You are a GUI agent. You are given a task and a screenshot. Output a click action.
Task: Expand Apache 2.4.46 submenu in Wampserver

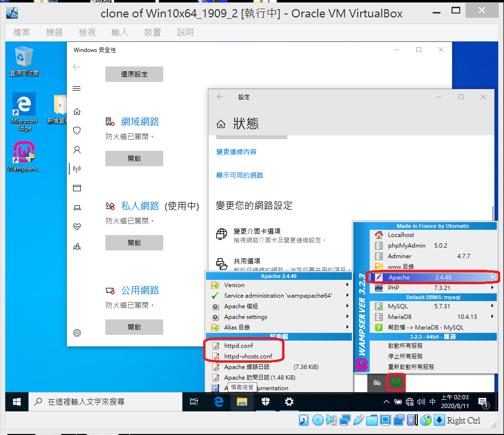coord(433,277)
